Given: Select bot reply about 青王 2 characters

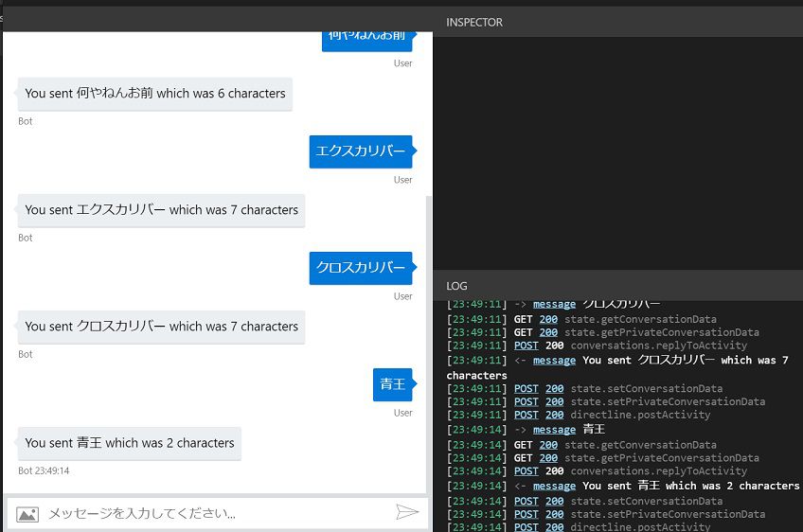Looking at the screenshot, I should point(130,443).
